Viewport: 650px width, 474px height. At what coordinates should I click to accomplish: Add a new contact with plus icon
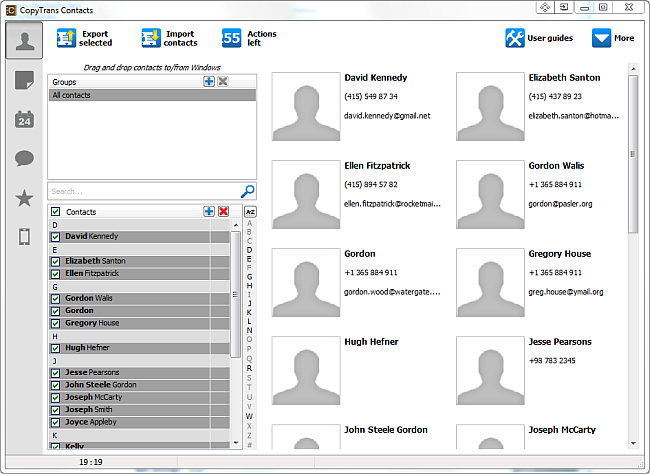click(x=209, y=211)
